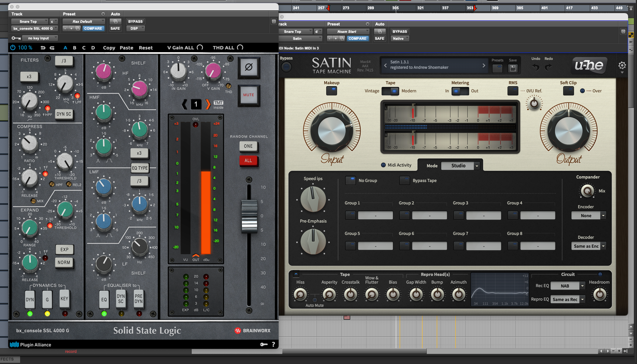Click the bx_console undo arrow

[43, 48]
